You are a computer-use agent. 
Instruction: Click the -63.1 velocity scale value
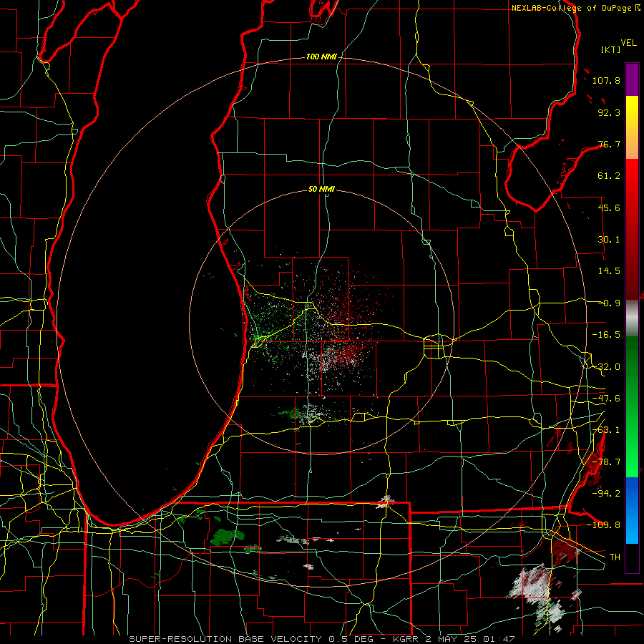point(606,430)
